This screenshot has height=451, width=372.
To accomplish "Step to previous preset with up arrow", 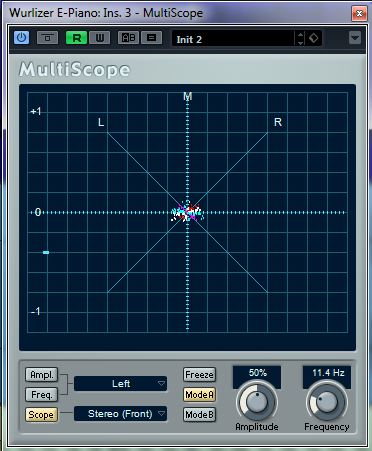I will 300,35.
